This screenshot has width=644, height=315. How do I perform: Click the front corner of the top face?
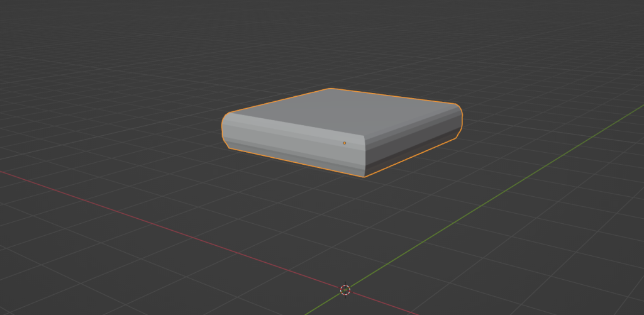pyautogui.click(x=364, y=136)
